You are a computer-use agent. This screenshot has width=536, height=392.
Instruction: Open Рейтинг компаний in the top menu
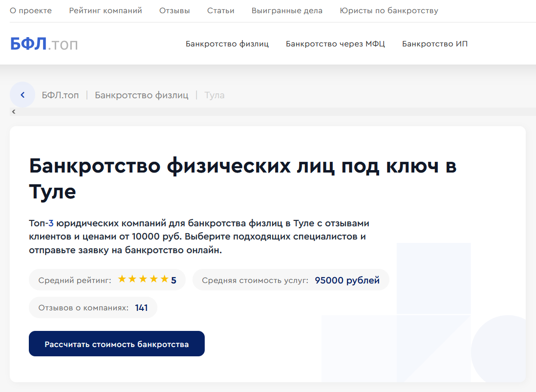[x=106, y=11]
